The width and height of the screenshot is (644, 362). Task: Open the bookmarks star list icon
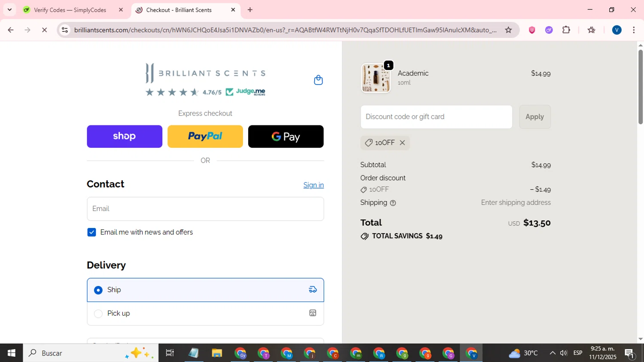pyautogui.click(x=592, y=30)
